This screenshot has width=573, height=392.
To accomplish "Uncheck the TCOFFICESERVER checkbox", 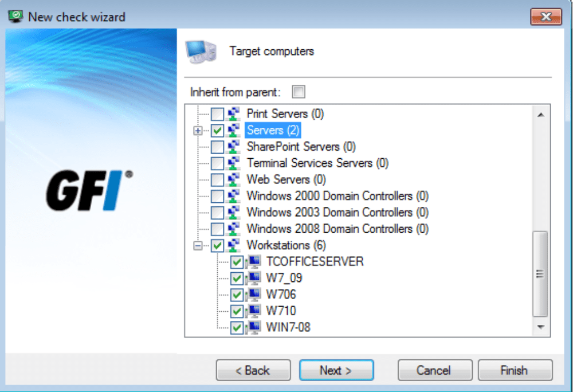I will point(237,262).
